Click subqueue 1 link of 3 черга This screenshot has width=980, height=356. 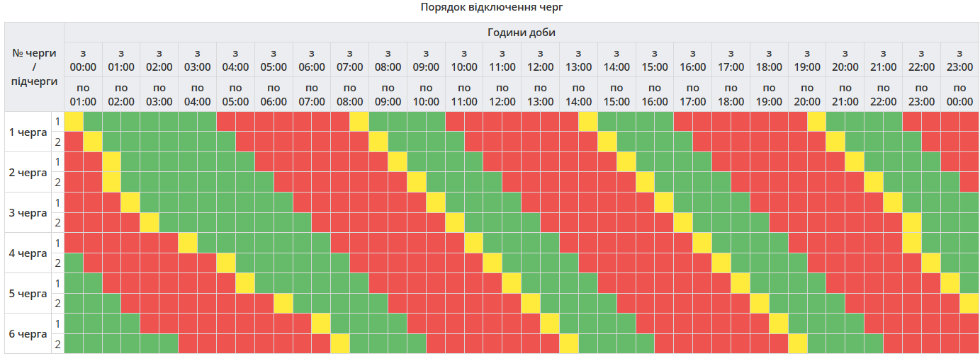[57, 202]
